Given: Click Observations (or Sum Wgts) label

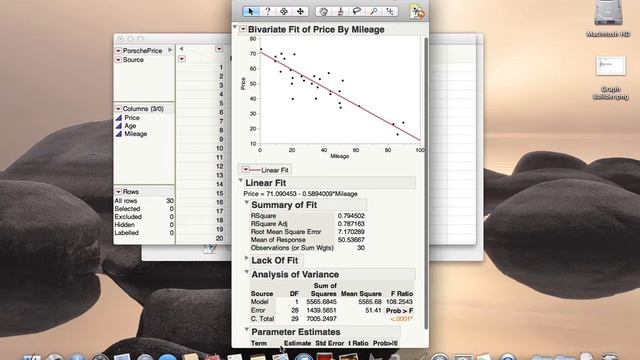Looking at the screenshot, I should click(292, 248).
